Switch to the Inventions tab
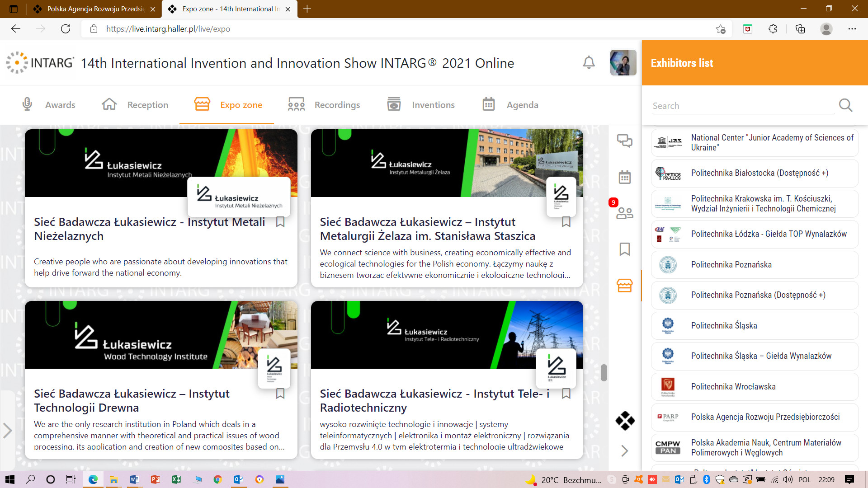 (421, 105)
